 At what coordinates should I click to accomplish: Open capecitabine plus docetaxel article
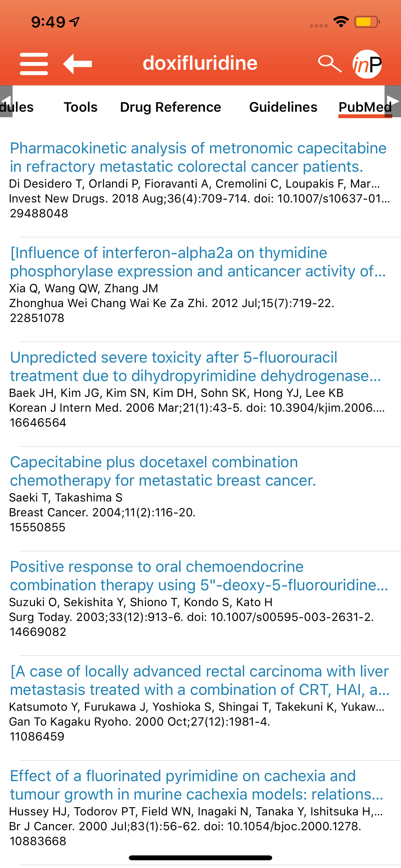[163, 471]
